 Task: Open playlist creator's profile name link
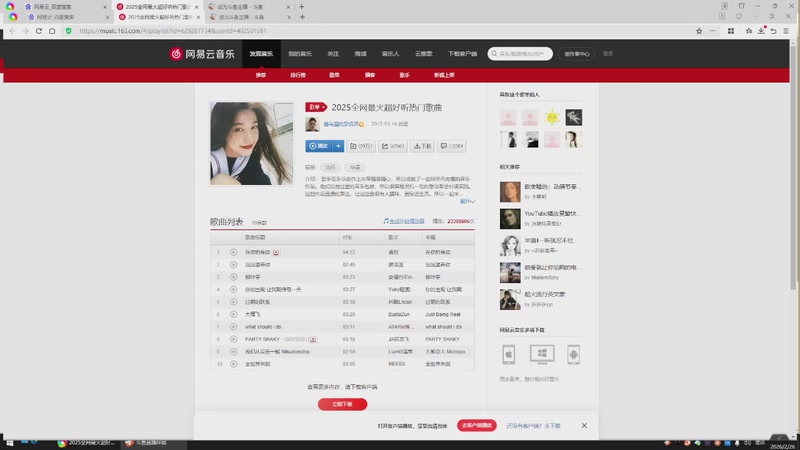click(341, 124)
